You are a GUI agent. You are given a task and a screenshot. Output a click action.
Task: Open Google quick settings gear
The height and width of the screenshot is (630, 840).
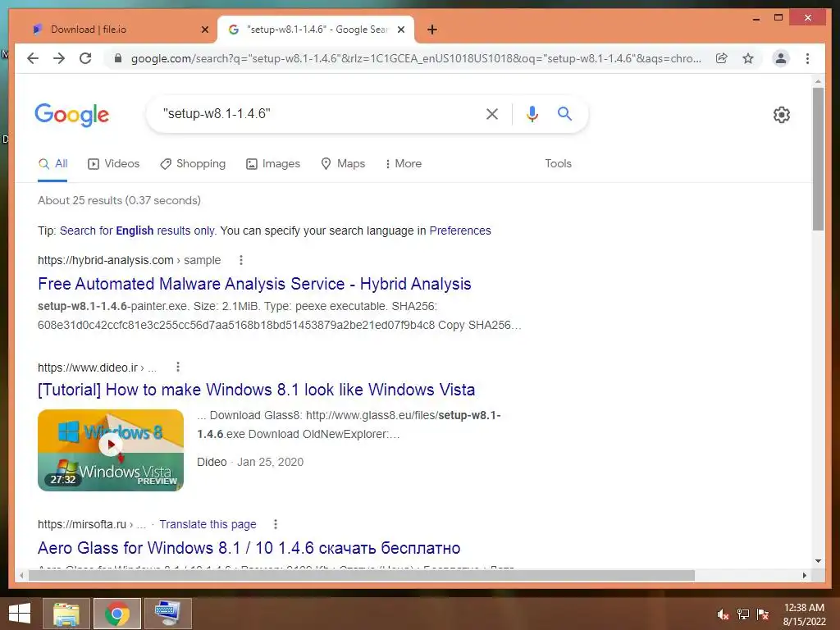coord(781,115)
